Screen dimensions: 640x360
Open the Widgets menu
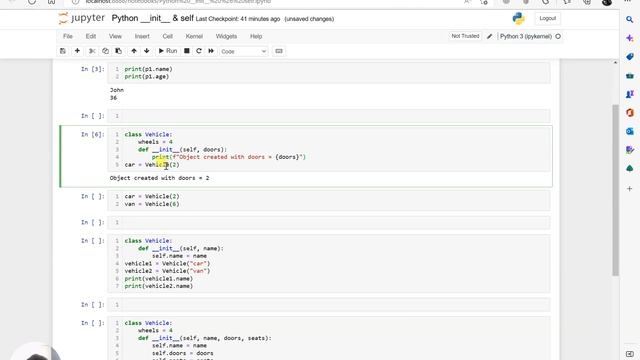(x=226, y=36)
